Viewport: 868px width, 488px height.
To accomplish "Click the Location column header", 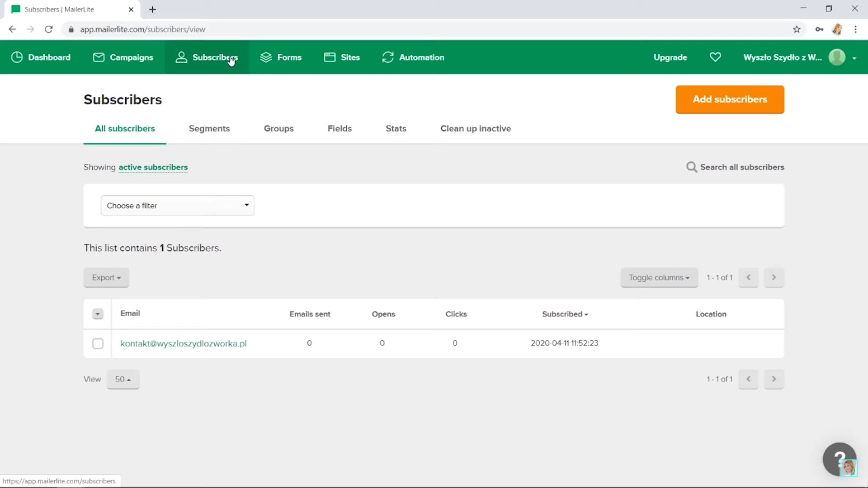I will coord(711,314).
